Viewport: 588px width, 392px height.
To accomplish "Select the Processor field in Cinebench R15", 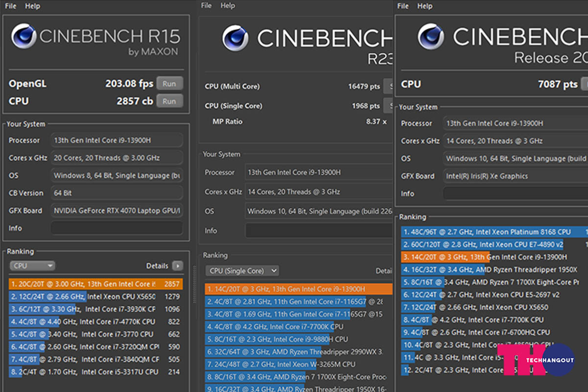I will coord(117,140).
